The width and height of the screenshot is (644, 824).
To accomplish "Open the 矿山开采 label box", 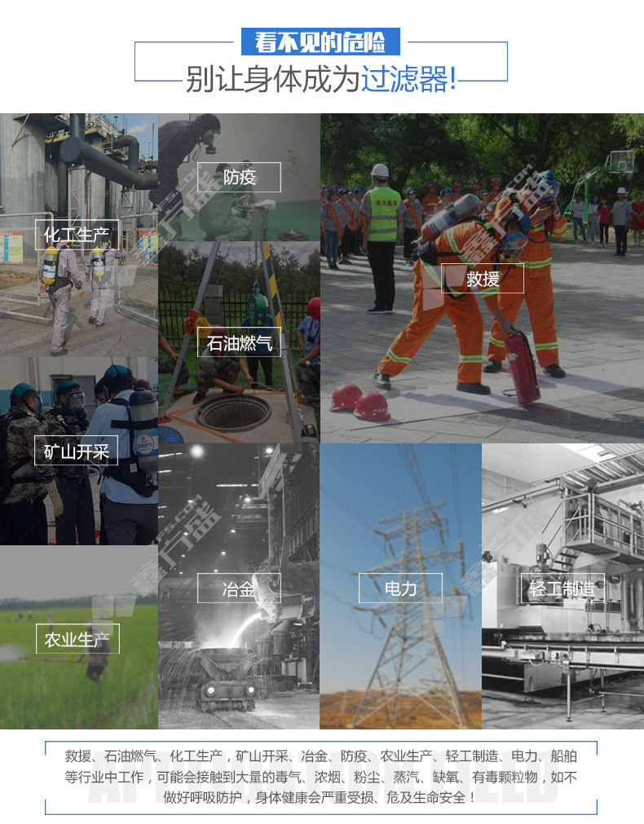I will point(76,450).
